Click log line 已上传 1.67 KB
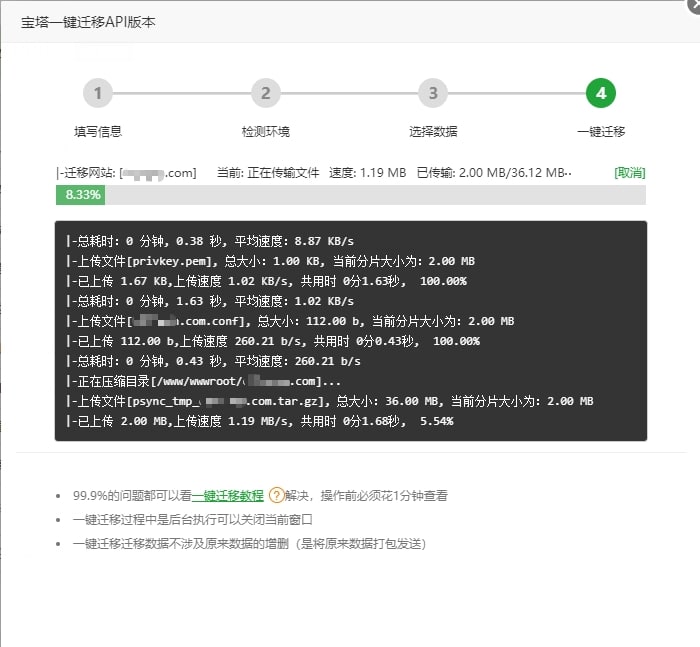Screen dimensions: 700x647 coord(266,281)
